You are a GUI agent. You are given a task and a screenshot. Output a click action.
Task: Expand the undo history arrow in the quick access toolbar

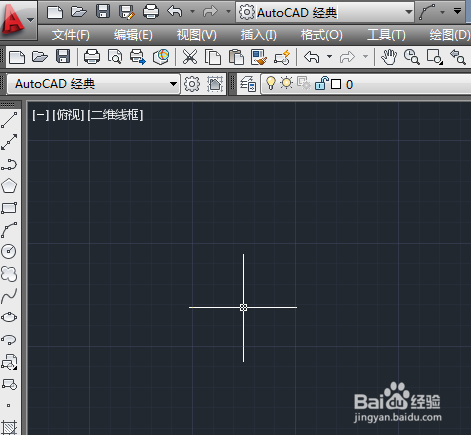point(192,12)
